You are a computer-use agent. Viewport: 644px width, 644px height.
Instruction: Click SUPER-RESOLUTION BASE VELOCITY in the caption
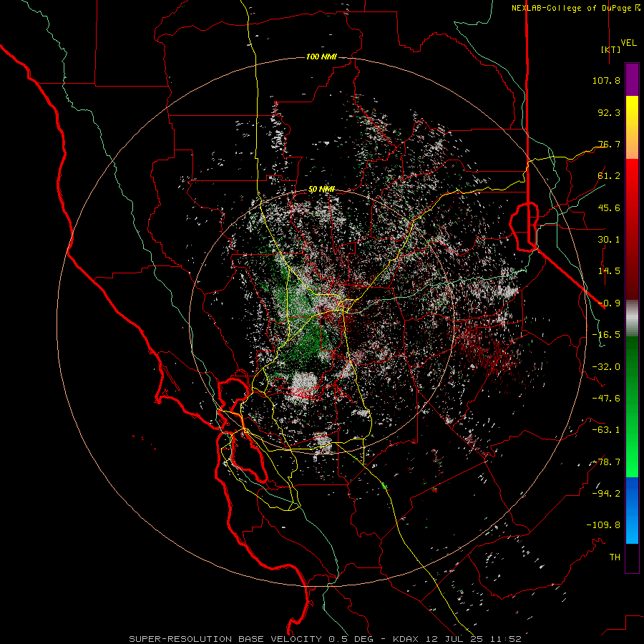point(227,639)
